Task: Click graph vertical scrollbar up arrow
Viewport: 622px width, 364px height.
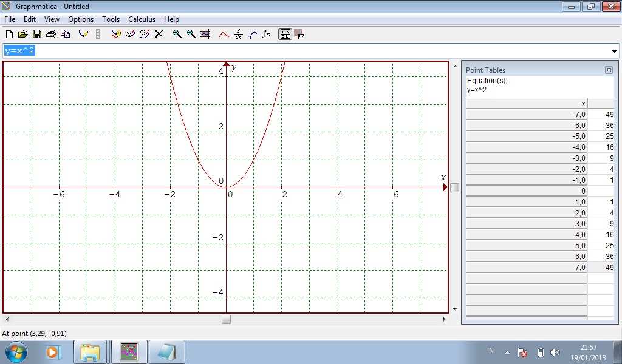Action: tap(454, 66)
